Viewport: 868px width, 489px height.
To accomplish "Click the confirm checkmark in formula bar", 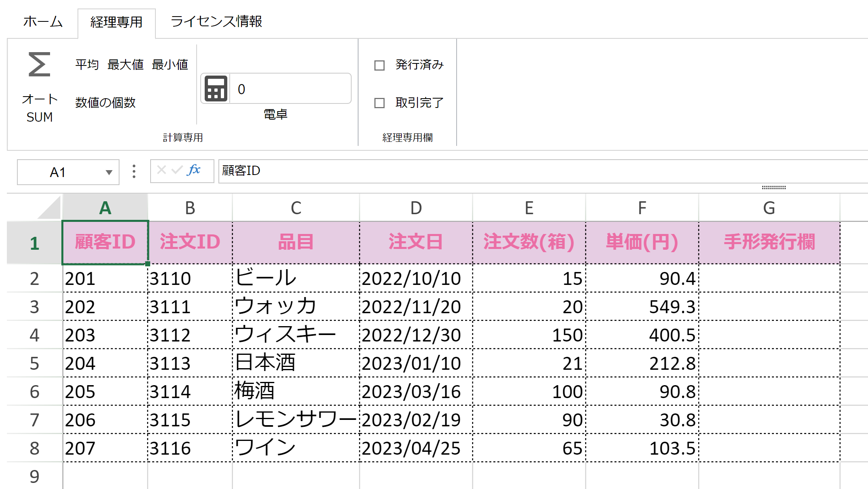I will tap(177, 170).
